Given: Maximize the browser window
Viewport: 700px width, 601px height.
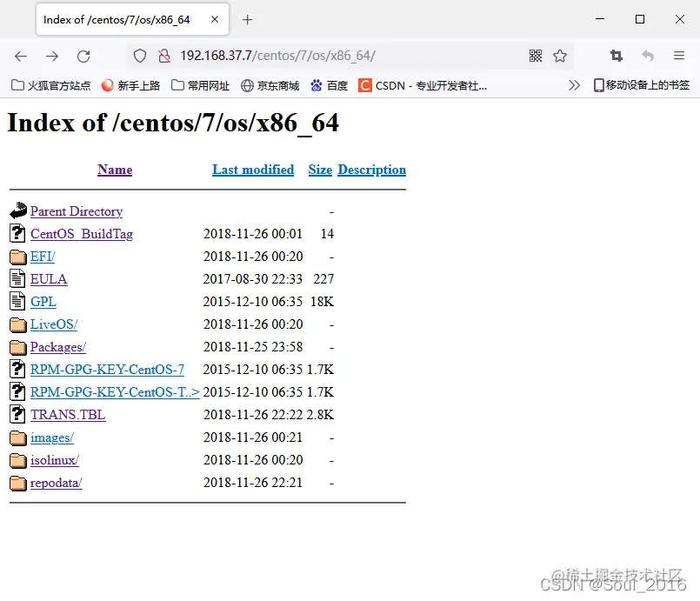Looking at the screenshot, I should pos(640,19).
